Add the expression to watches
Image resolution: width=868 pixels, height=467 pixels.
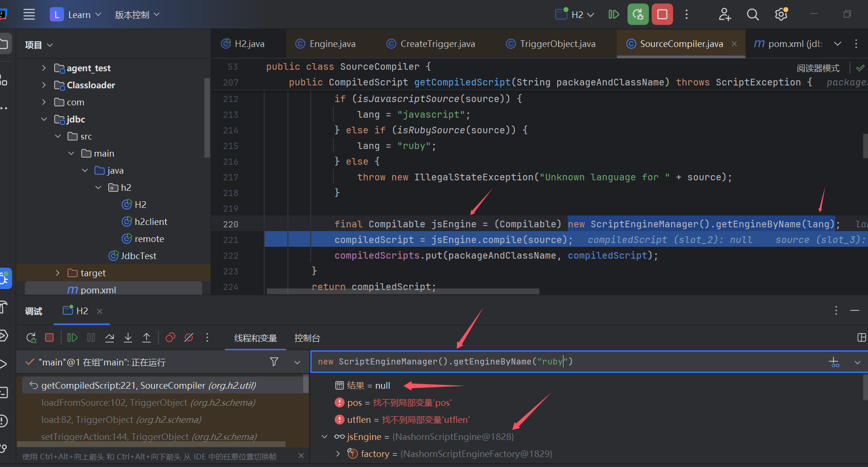tap(834, 362)
